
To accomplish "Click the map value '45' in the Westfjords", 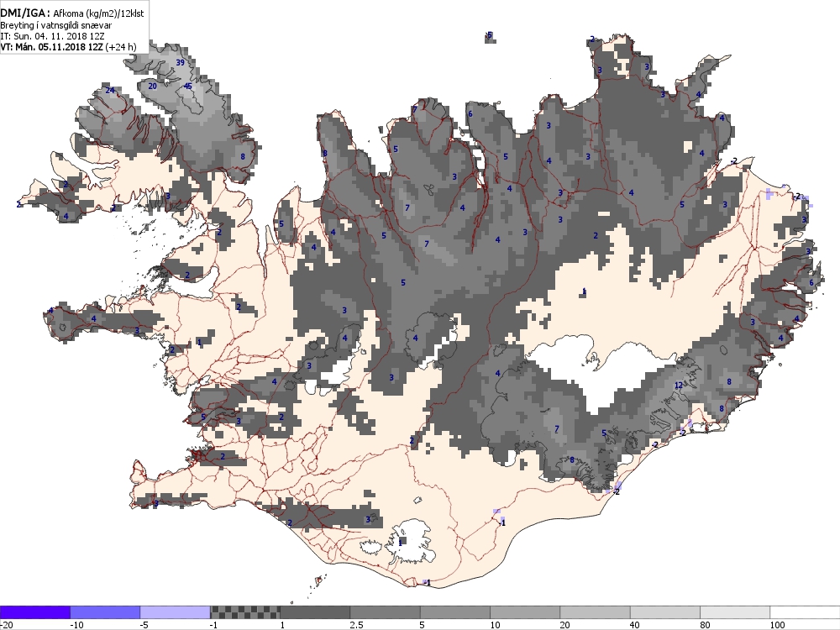I will pyautogui.click(x=187, y=86).
